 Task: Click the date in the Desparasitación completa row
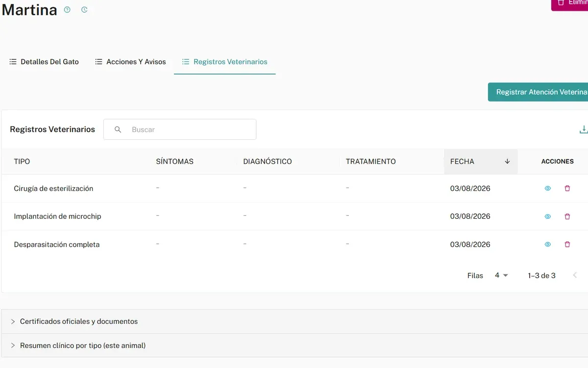click(470, 244)
